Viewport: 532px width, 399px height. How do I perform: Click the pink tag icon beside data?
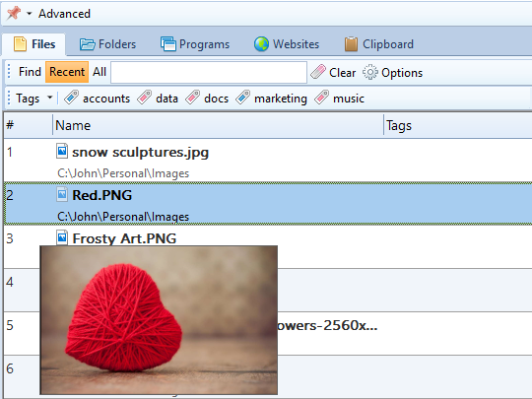pos(145,98)
